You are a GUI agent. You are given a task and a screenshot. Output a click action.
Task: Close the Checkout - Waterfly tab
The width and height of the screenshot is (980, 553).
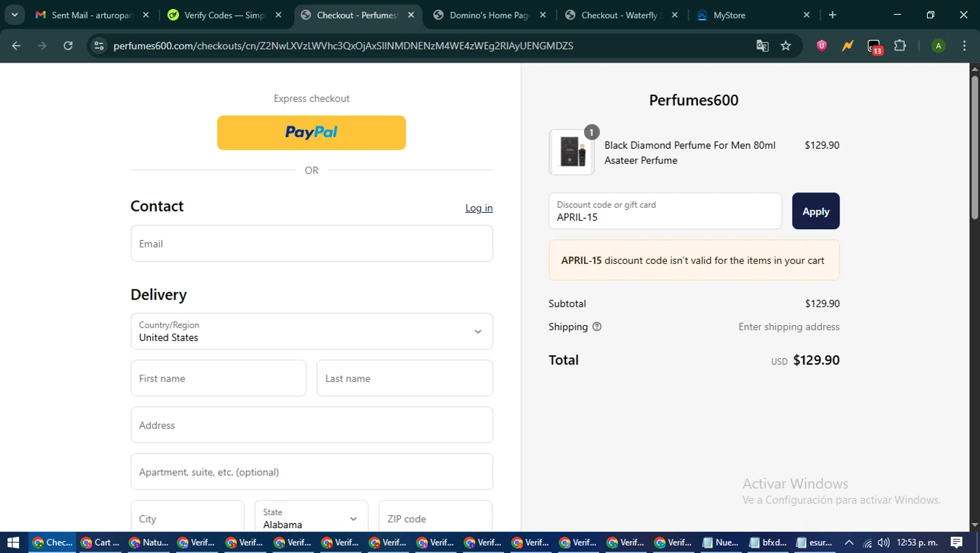675,15
